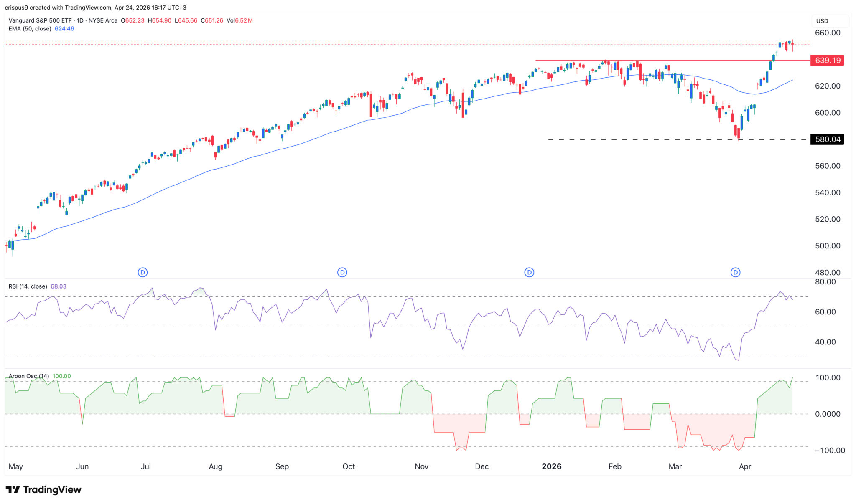This screenshot has height=504, width=856.
Task: Click the "D" marker above April
Action: (x=735, y=272)
